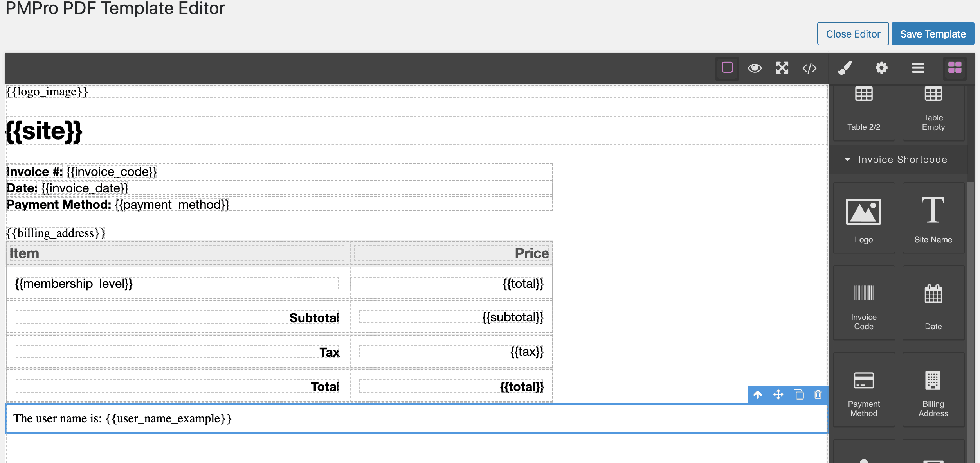Toggle fullscreen editing mode
This screenshot has height=463, width=980.
coord(782,68)
